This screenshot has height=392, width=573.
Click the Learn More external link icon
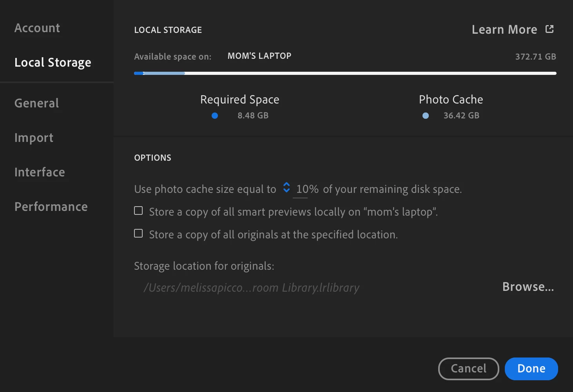[x=549, y=29]
